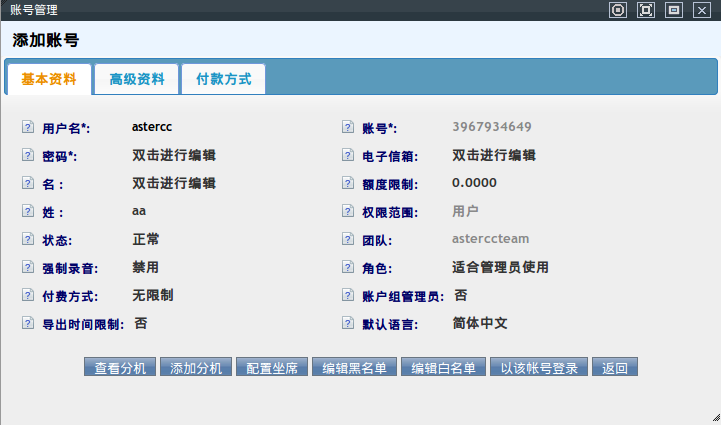Viewport: 721px width, 425px height.
Task: Click help icon beside 导出时间限制
Action: [x=27, y=325]
